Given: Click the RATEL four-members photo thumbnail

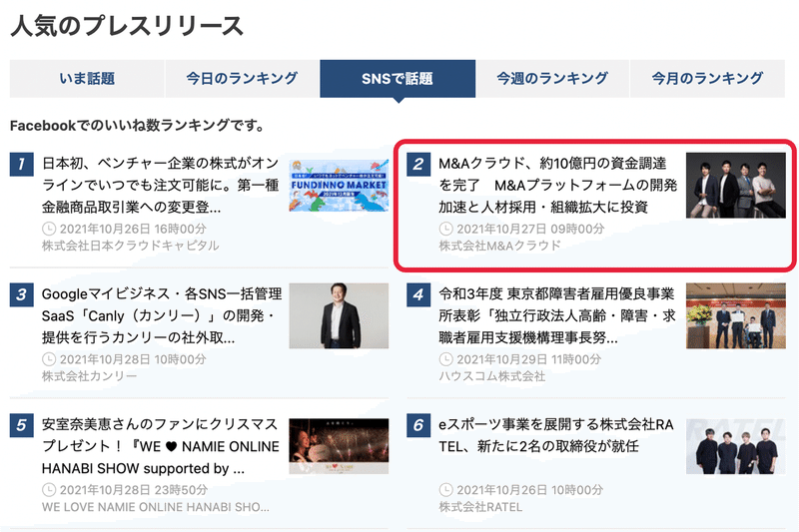Looking at the screenshot, I should coord(736,446).
